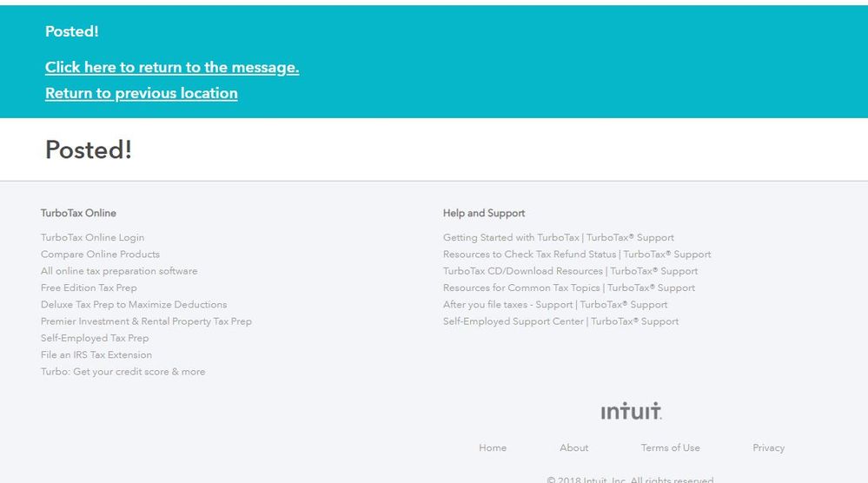Visit the Self-Employed Support Center link
868x483 pixels.
tap(560, 321)
